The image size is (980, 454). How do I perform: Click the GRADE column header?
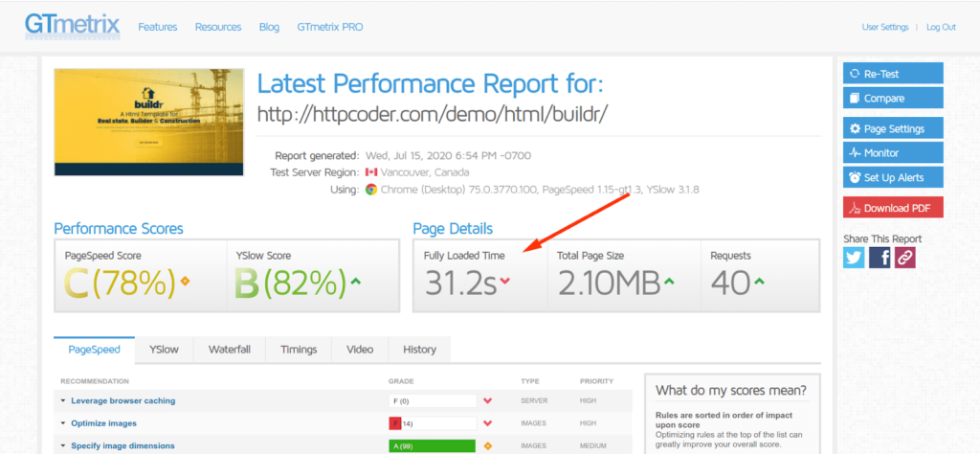pos(401,381)
